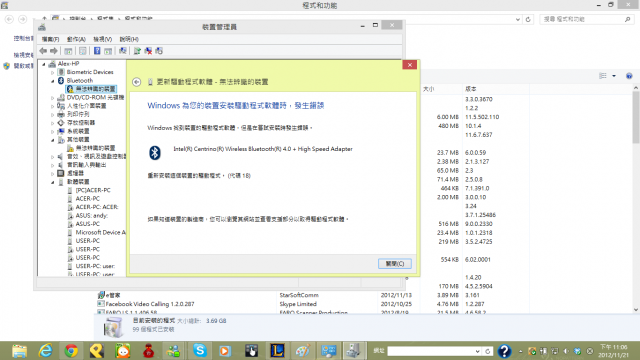
Task: Open 檔案(F) menu in Device Manager
Action: tap(50, 39)
